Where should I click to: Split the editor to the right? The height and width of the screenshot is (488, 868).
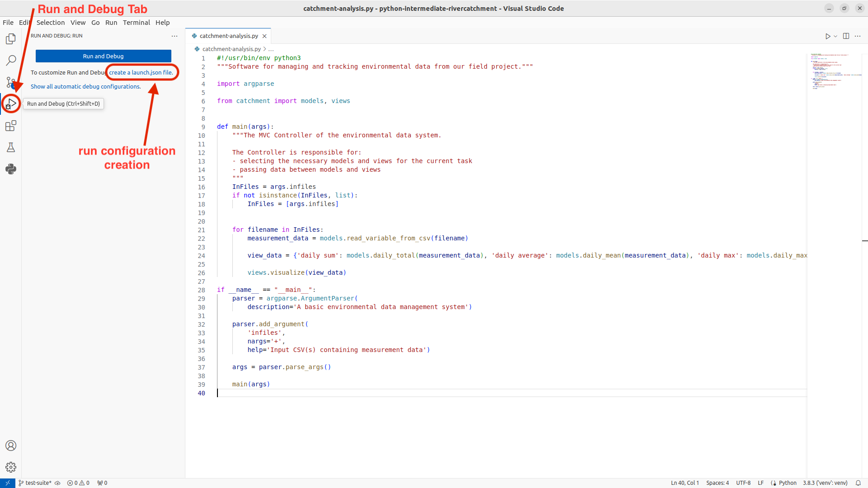[x=846, y=36]
